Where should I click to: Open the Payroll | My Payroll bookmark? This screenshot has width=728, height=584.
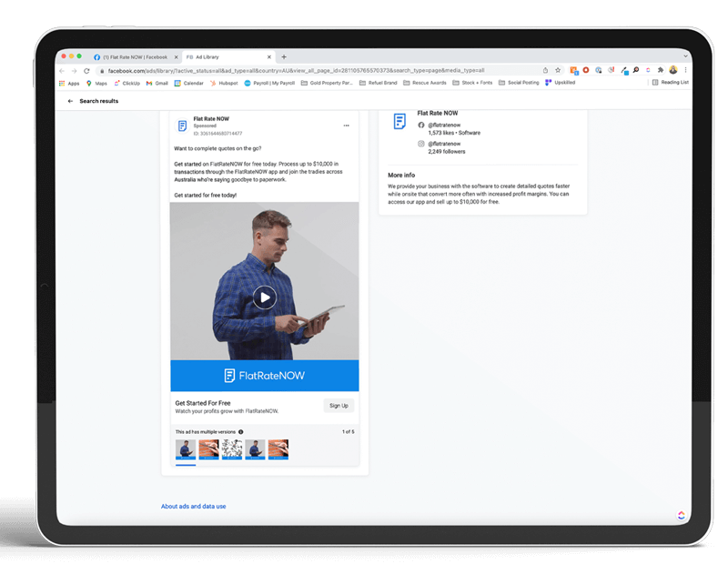pos(269,83)
